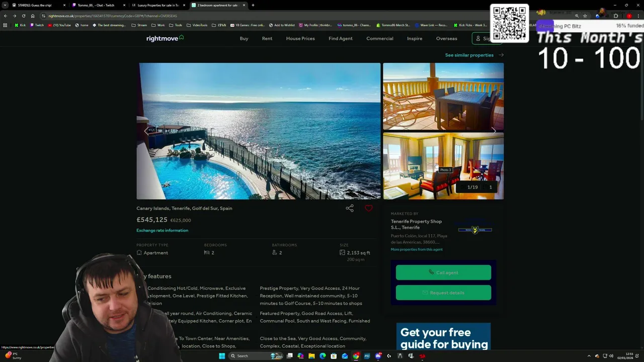Open Chrome from the taskbar
Viewport: 644px width, 362px height.
click(356, 356)
